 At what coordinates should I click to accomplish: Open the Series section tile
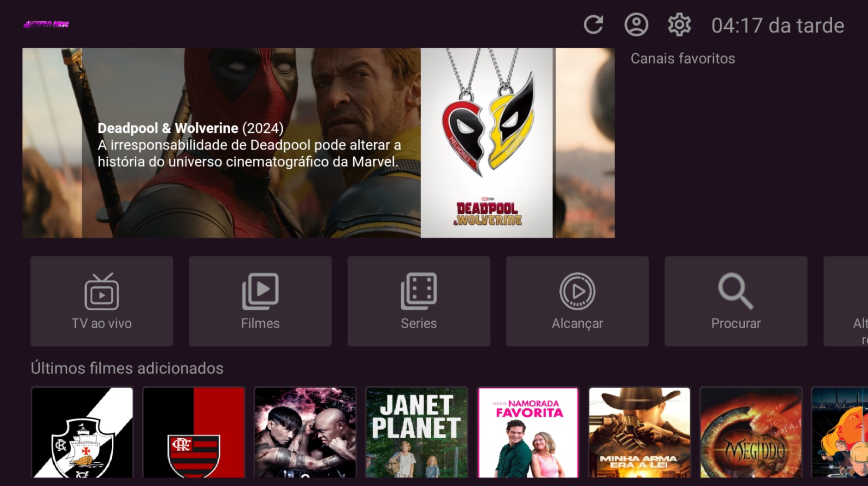pos(419,301)
